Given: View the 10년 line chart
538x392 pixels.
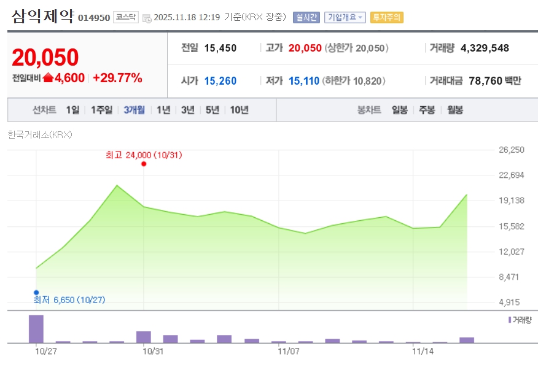Looking at the screenshot, I should click(x=240, y=110).
